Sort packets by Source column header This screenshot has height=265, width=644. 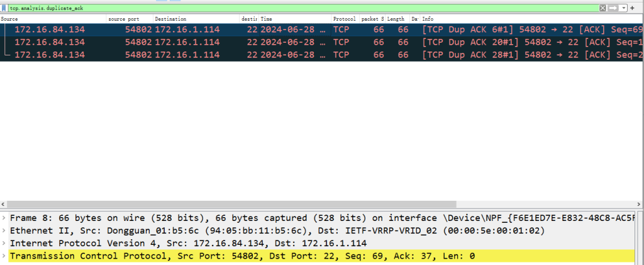pyautogui.click(x=50, y=20)
